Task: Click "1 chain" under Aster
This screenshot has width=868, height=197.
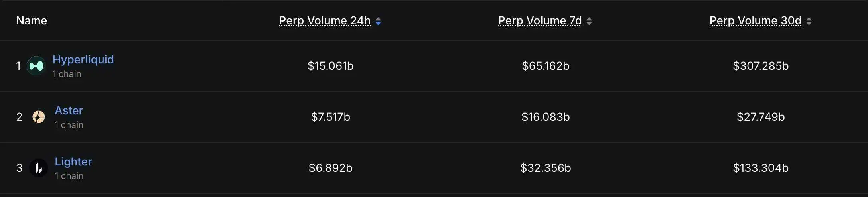Action: 69,125
